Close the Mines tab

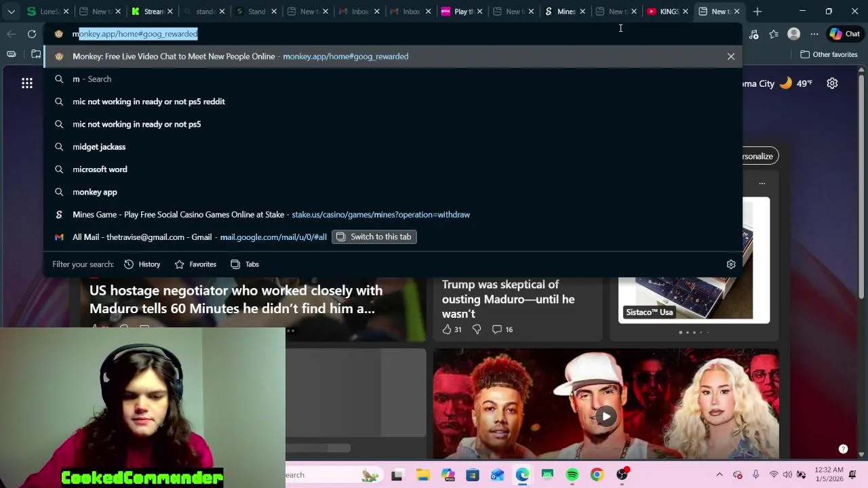tap(583, 12)
